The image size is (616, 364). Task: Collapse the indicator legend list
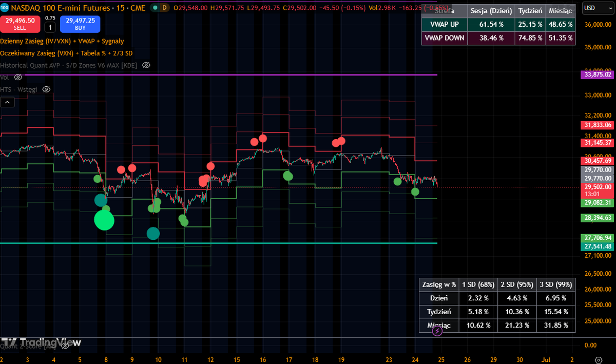pyautogui.click(x=7, y=102)
